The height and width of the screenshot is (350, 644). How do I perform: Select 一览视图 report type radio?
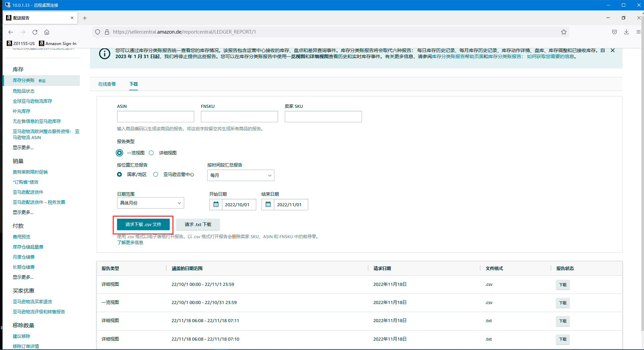[119, 153]
